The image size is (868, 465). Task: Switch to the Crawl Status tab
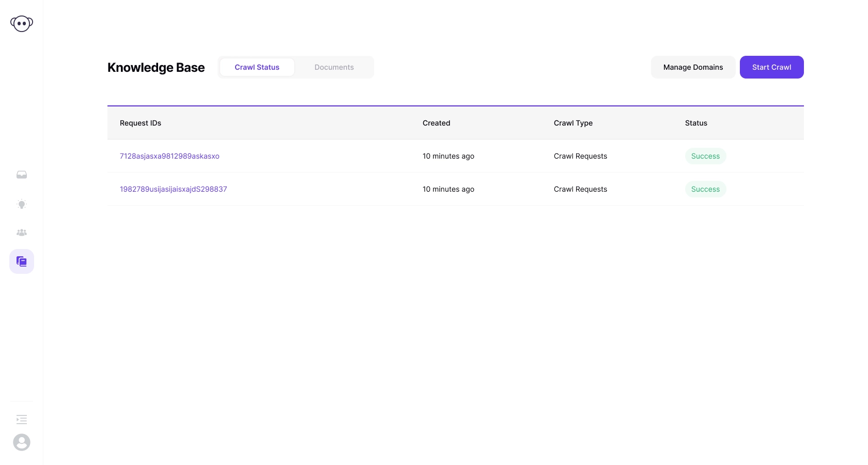click(257, 67)
